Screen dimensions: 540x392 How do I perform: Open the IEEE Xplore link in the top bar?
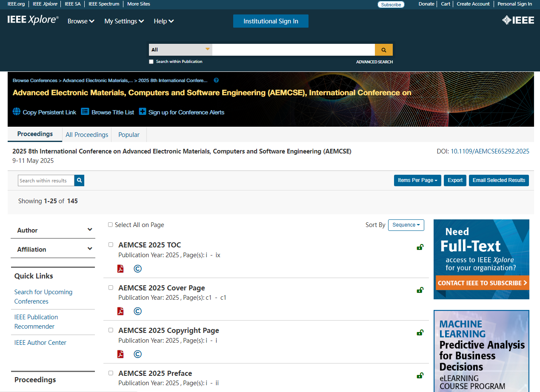point(45,4)
